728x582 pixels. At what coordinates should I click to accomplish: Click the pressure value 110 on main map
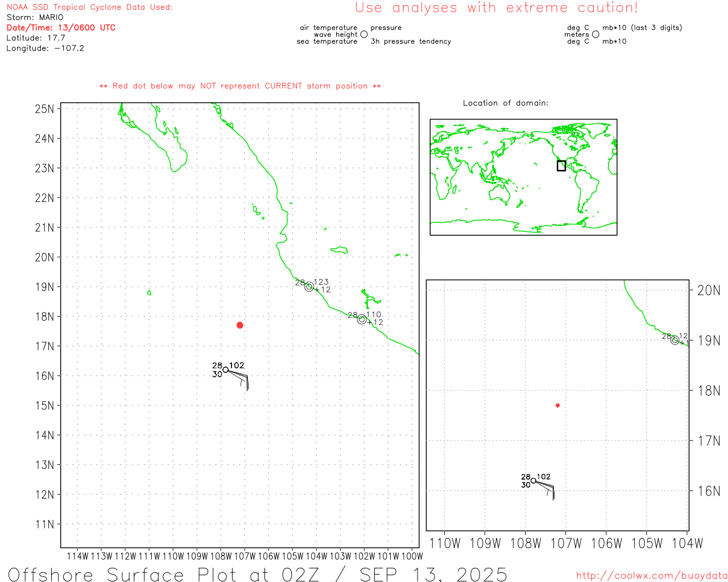click(374, 314)
